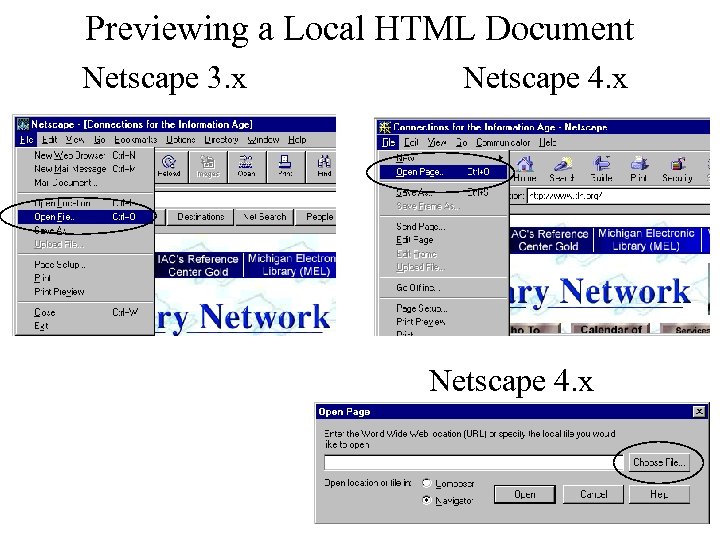Choose Page Setup in Netscape 3.x menu
720x540 pixels.
(x=85, y=264)
